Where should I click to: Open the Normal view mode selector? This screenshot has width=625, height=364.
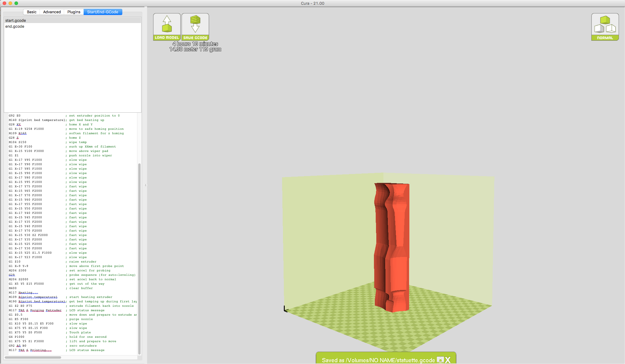click(605, 27)
